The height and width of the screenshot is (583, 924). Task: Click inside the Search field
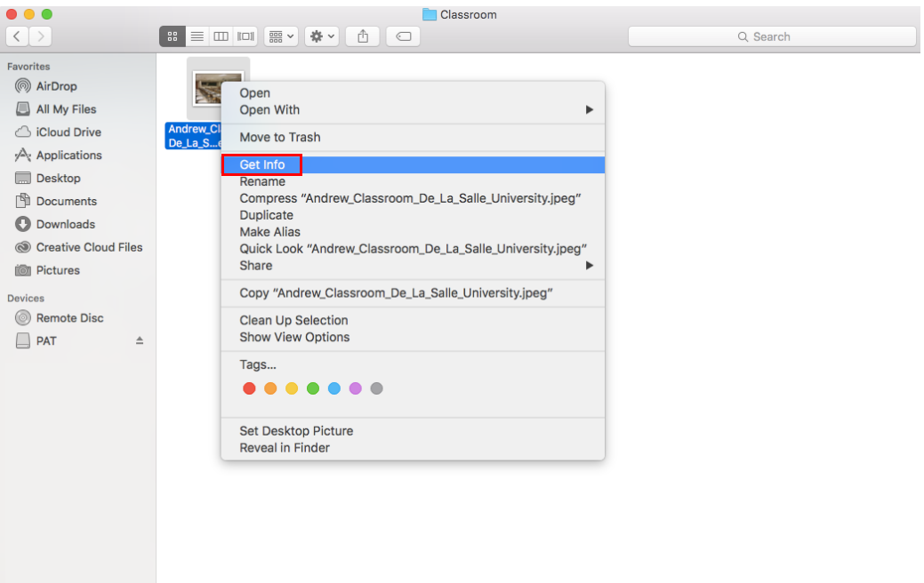point(772,36)
